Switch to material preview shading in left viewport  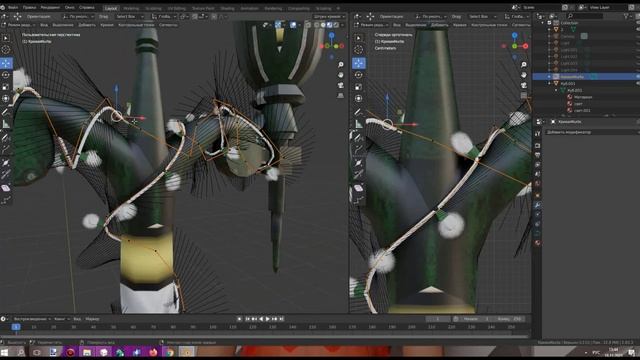pos(330,25)
